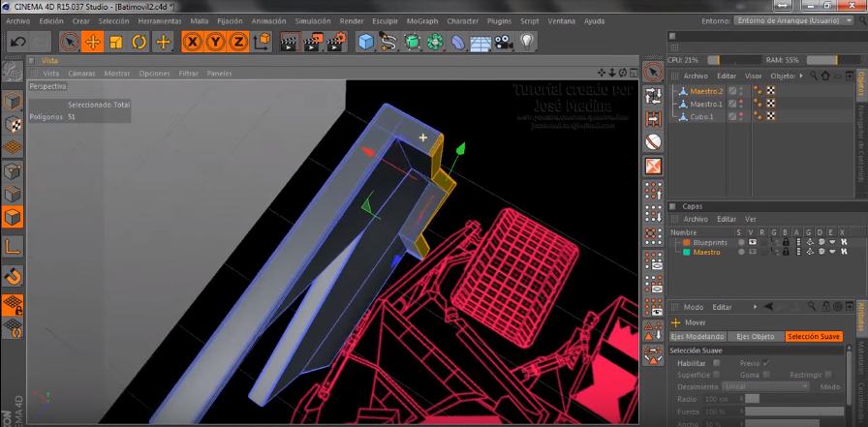Click the Undo arrow icon
The image size is (868, 427).
coord(17,42)
